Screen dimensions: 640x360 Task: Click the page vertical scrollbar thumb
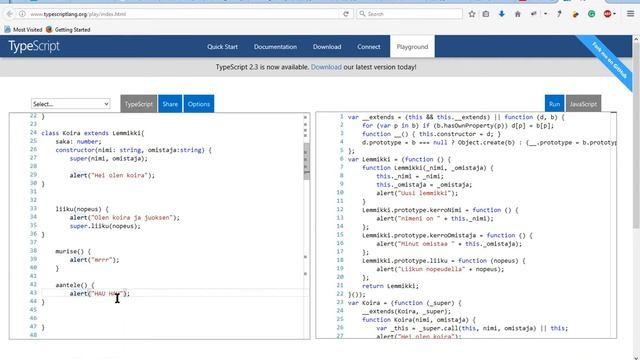[636, 135]
